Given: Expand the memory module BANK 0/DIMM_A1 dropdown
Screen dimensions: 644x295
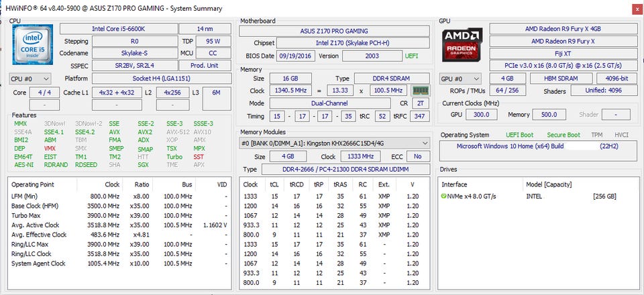Looking at the screenshot, I should coord(335,143).
